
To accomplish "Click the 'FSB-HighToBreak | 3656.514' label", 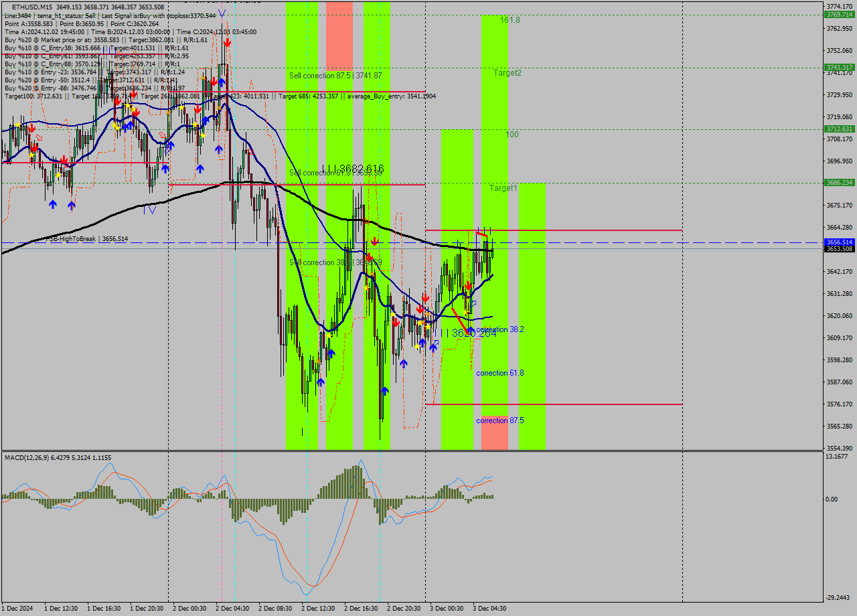I will click(86, 238).
